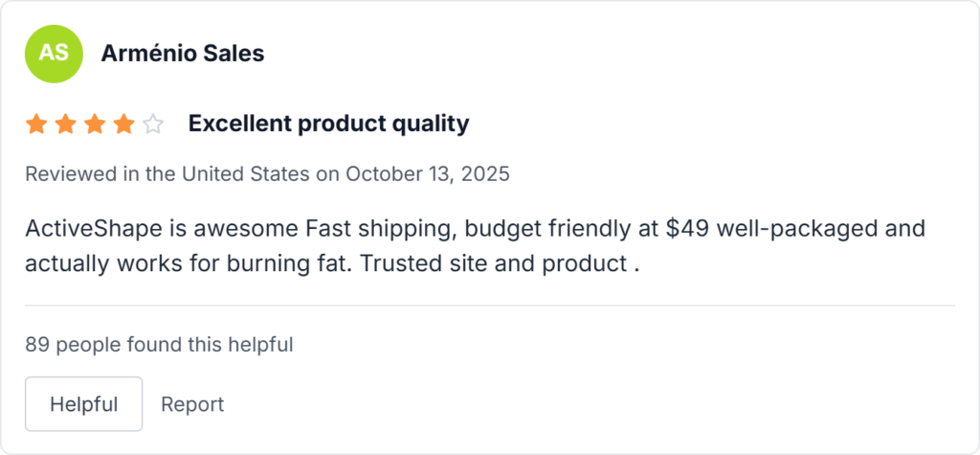Click the empty fifth rating star

[153, 124]
